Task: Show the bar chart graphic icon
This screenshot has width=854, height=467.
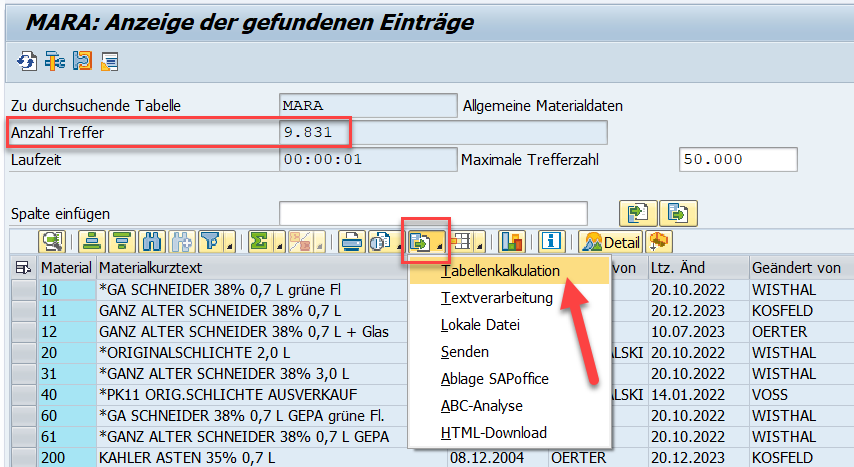Action: 512,241
